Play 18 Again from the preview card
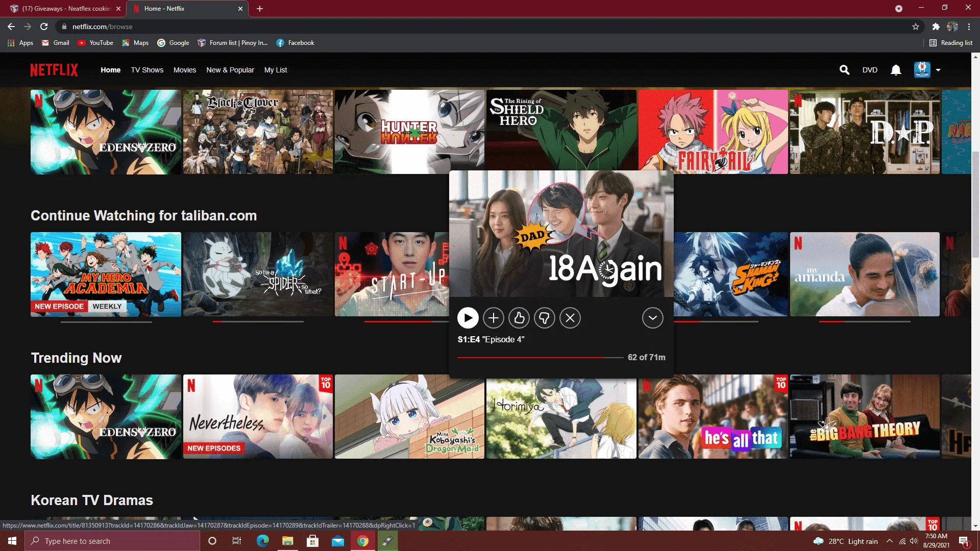This screenshot has width=980, height=551. point(468,318)
